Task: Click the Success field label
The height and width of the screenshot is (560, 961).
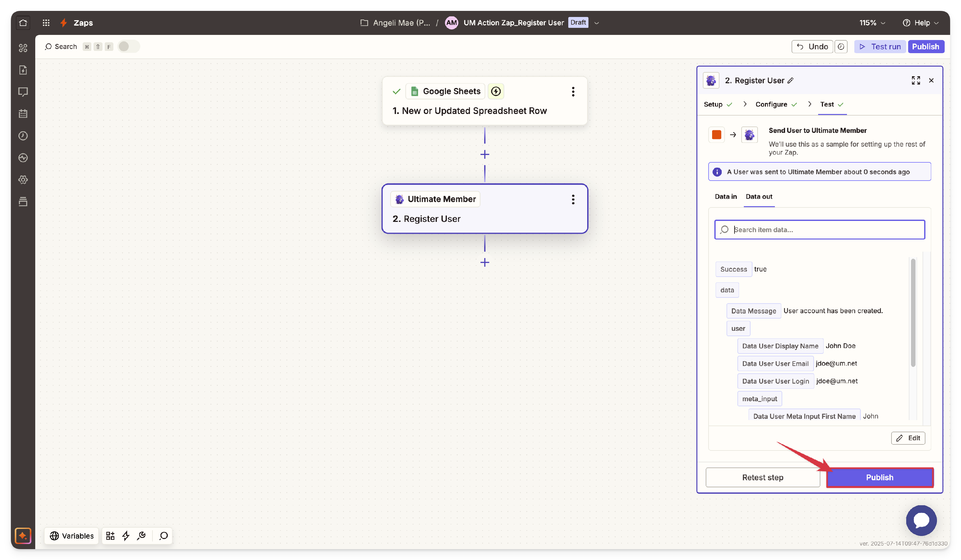Action: (x=734, y=269)
